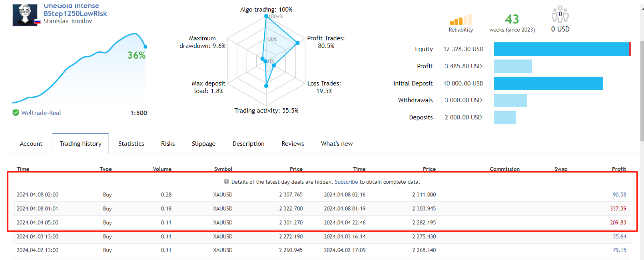Click the Subscribe link
Viewport: 644px width, 260px height.
tap(346, 182)
